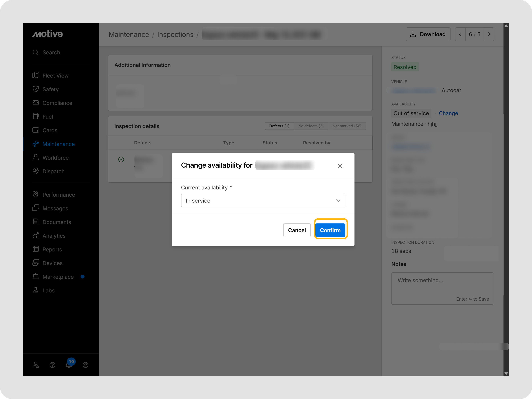Open the Current availability dropdown
532x399 pixels.
[x=263, y=201]
